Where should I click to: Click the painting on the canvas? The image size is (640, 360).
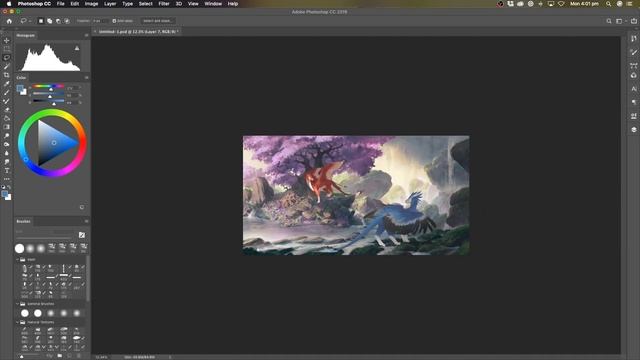(356, 196)
